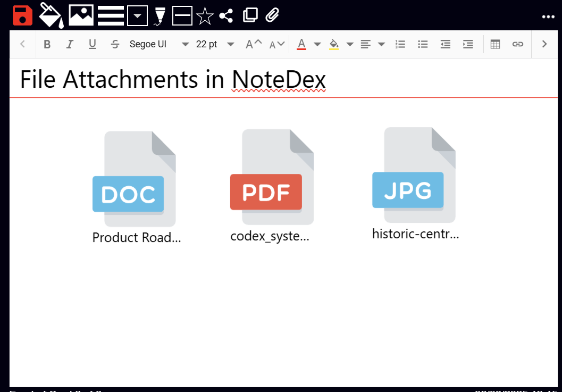562x392 pixels.
Task: Open the Product Road... DOC attachment
Action: [x=134, y=179]
